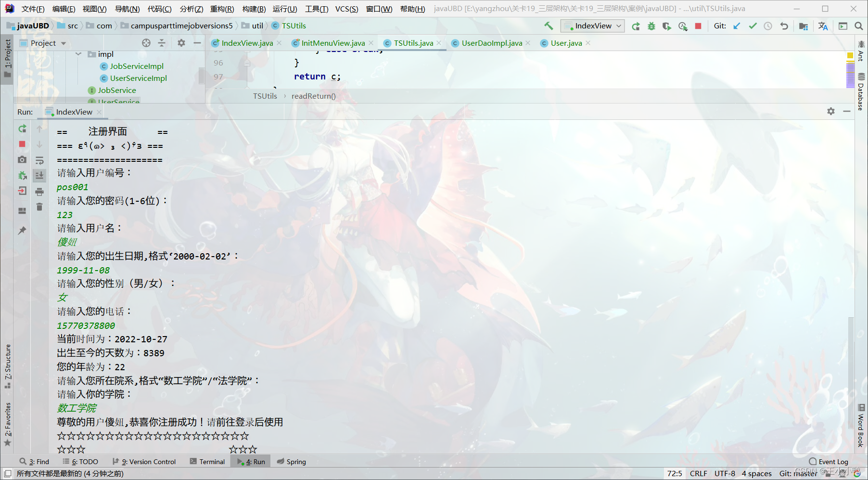Click the Dump Threads camera icon

(x=22, y=159)
